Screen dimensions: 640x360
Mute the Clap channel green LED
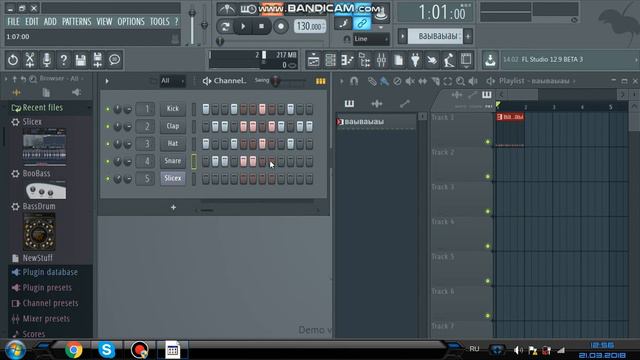click(x=108, y=127)
